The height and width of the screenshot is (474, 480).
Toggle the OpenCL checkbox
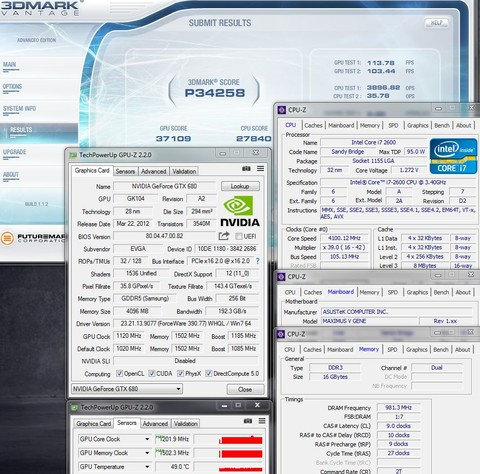click(x=119, y=373)
